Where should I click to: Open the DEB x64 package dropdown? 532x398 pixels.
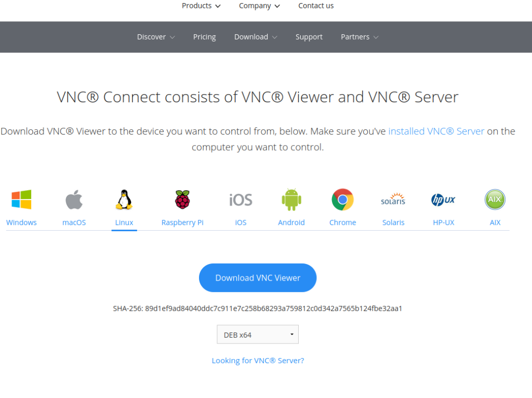click(258, 335)
